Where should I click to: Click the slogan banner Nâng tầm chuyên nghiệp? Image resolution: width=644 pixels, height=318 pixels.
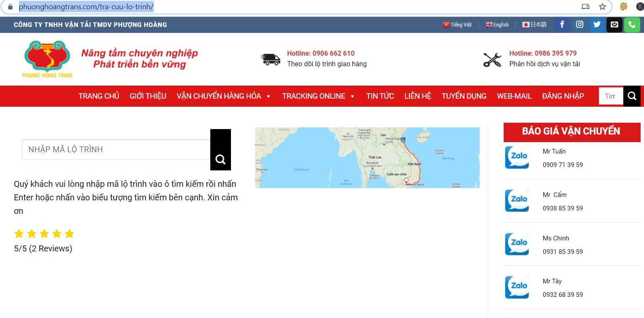140,59
